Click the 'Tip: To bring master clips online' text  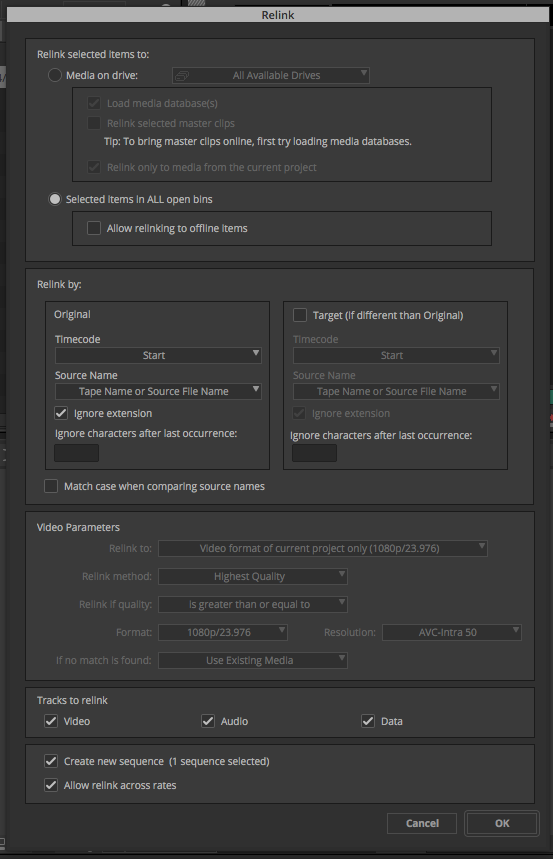258,141
